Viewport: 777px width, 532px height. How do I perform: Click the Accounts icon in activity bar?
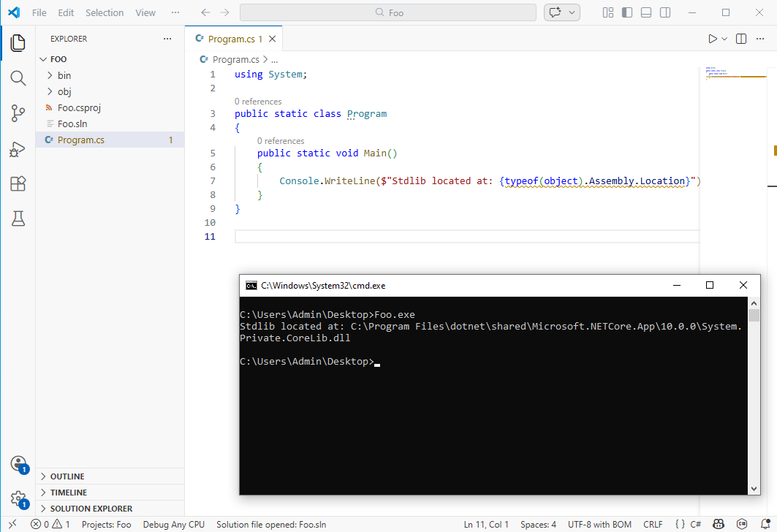[x=18, y=464]
